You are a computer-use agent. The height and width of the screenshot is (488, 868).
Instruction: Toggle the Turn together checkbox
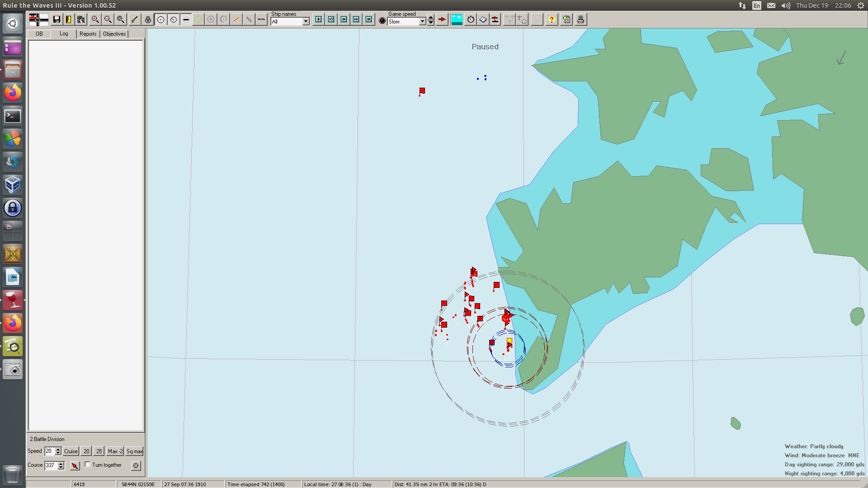(88, 465)
